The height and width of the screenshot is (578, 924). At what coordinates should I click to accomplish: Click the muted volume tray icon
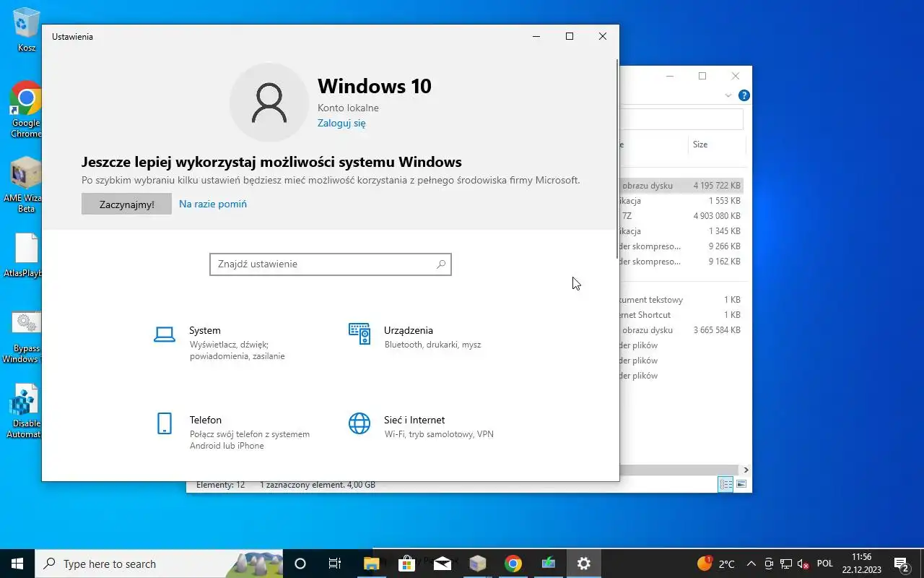point(803,564)
